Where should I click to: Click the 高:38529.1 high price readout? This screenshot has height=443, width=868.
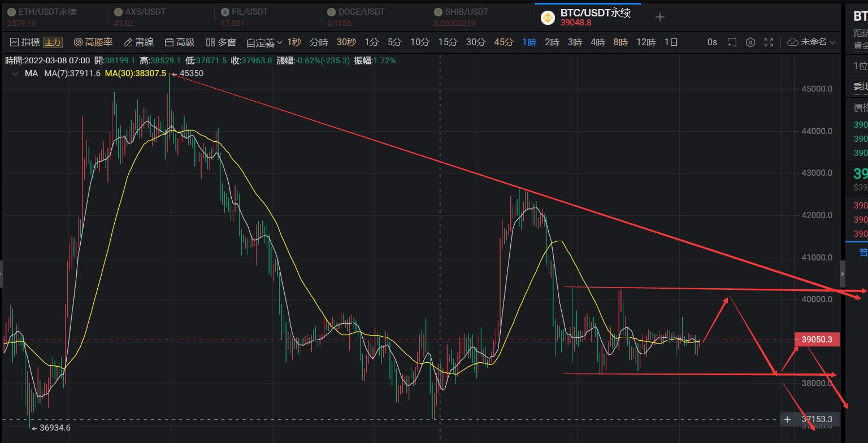pos(160,60)
